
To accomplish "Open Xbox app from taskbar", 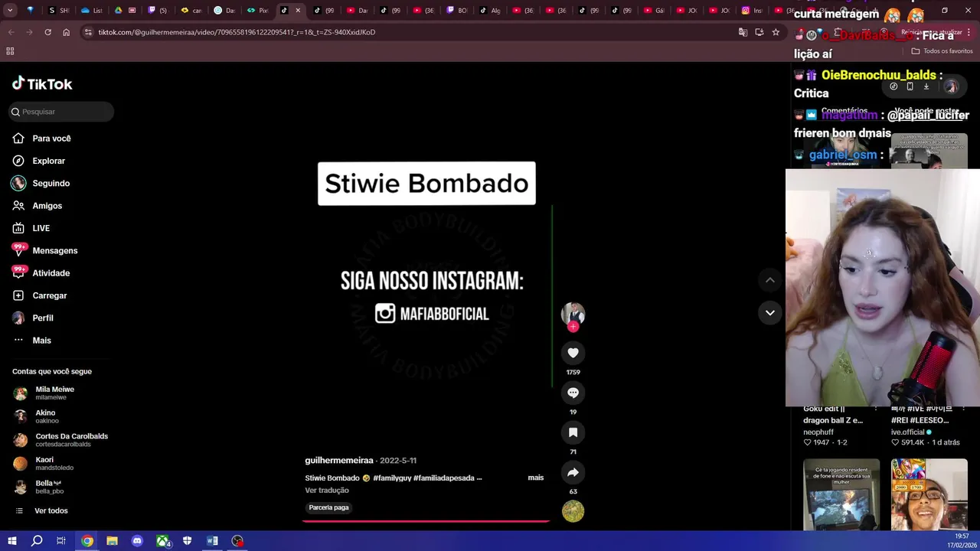I will [162, 541].
